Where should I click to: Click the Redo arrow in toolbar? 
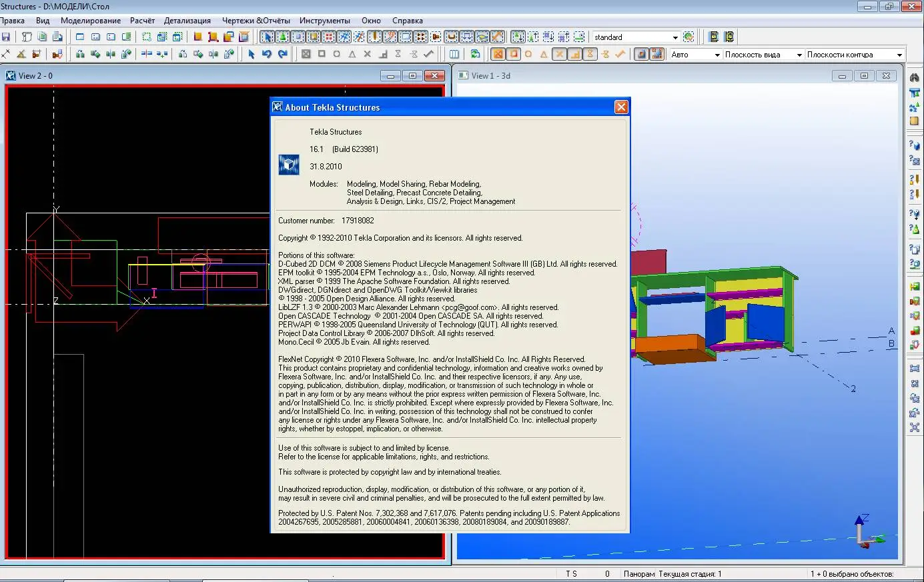point(282,54)
